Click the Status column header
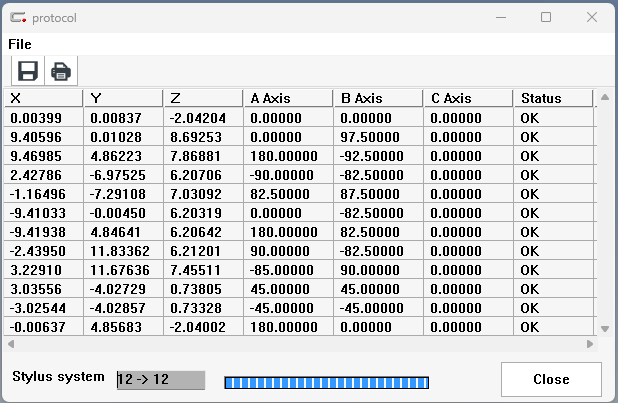 (553, 98)
